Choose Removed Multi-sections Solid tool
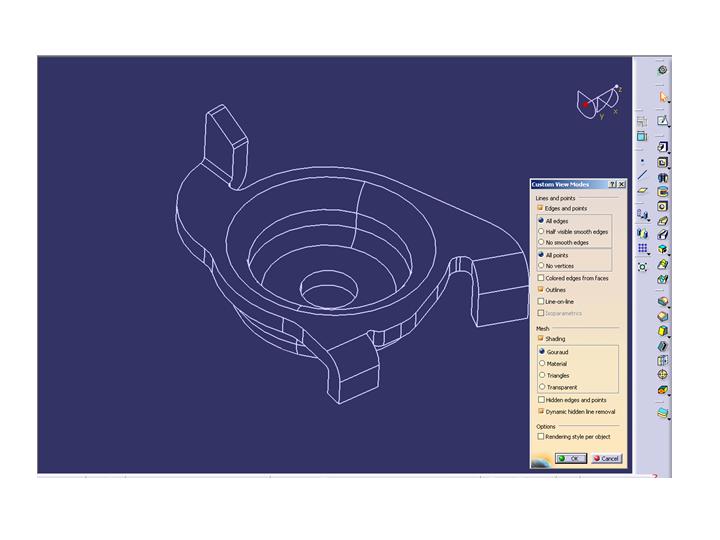Screen dimensions: 720x540 (x=662, y=279)
